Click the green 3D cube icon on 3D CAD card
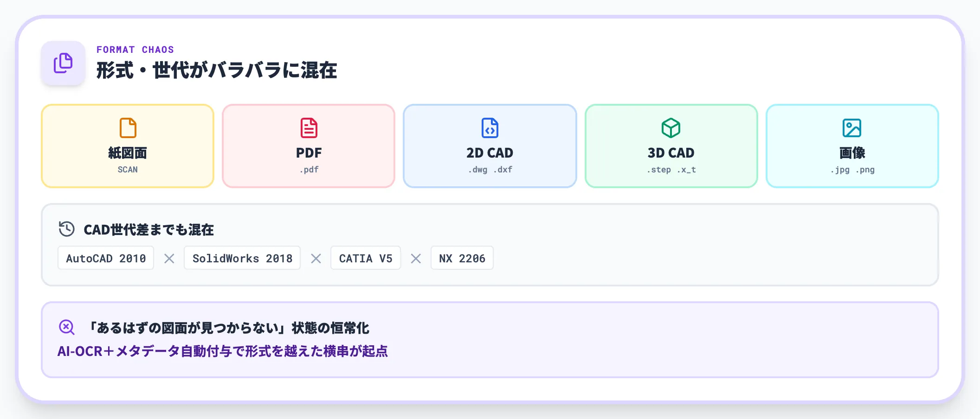This screenshot has height=419, width=980. (671, 128)
